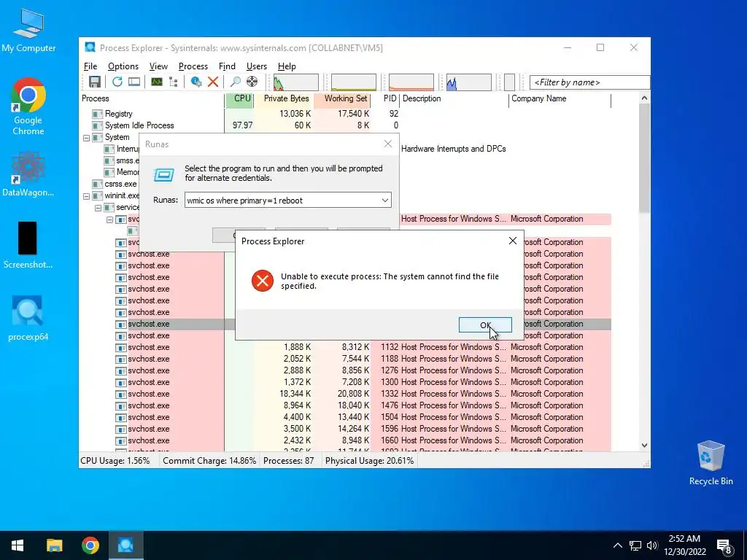Click the physical memory mini graph in toolbar

[411, 82]
